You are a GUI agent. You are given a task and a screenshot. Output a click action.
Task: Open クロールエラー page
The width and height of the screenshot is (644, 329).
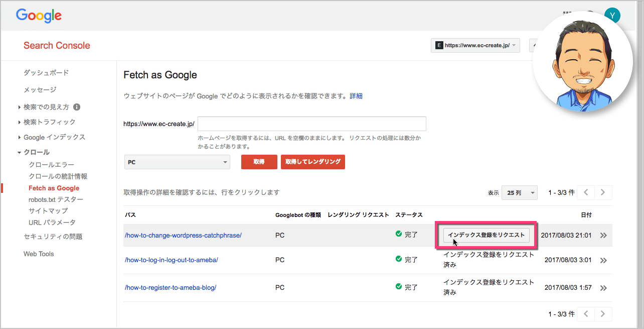51,165
